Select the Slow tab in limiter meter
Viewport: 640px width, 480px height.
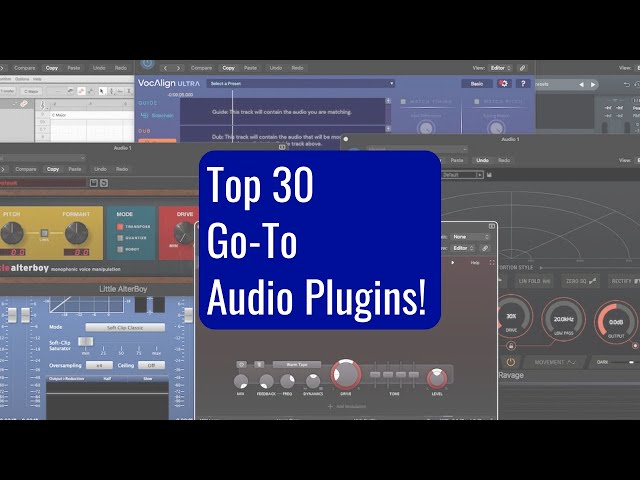[148, 379]
